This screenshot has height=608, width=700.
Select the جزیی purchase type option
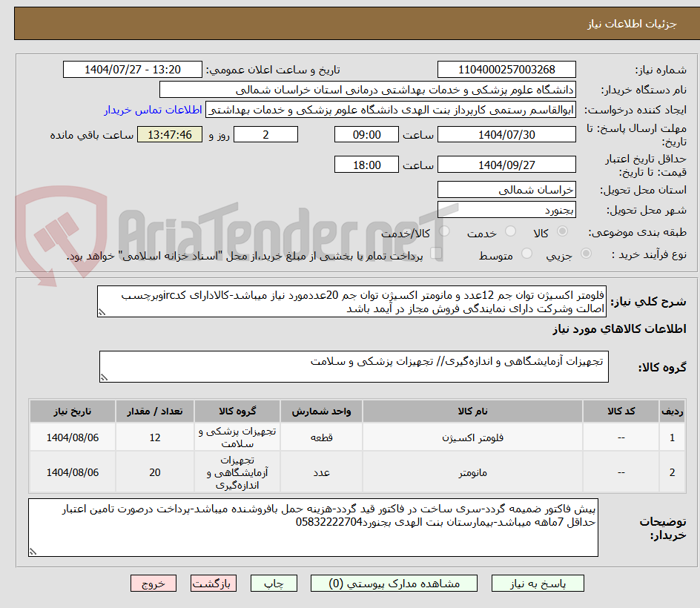(x=586, y=252)
